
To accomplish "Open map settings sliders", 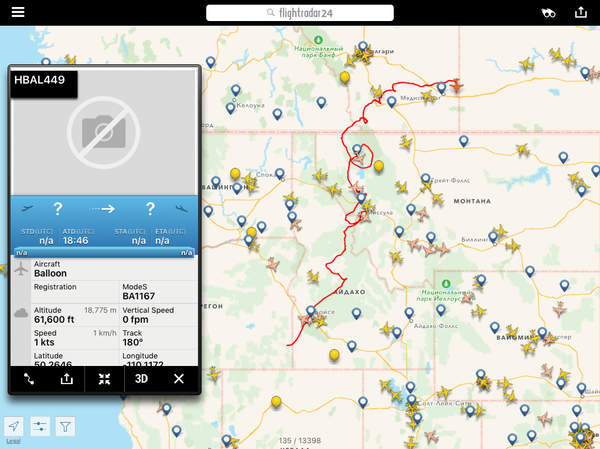I will click(39, 426).
